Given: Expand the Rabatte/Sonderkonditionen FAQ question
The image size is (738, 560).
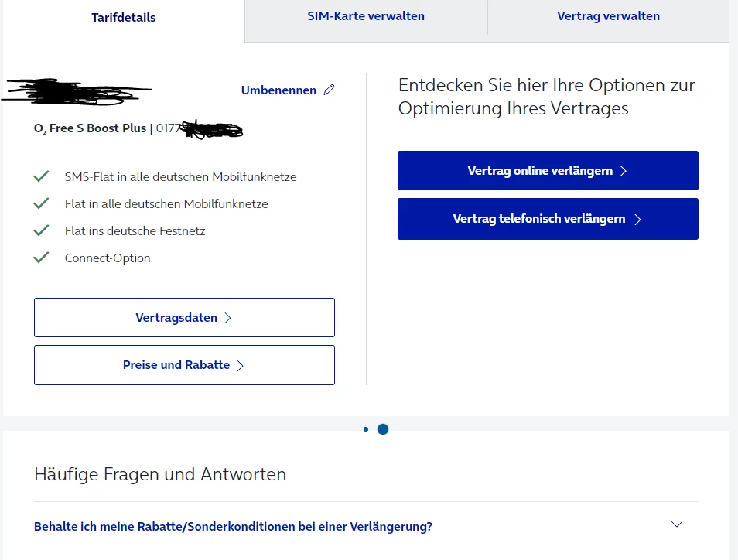Looking at the screenshot, I should [366, 526].
